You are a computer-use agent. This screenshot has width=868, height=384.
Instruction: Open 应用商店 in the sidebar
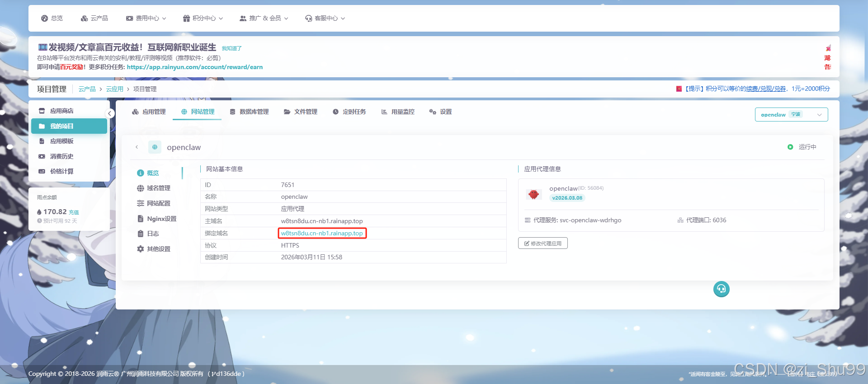61,111
